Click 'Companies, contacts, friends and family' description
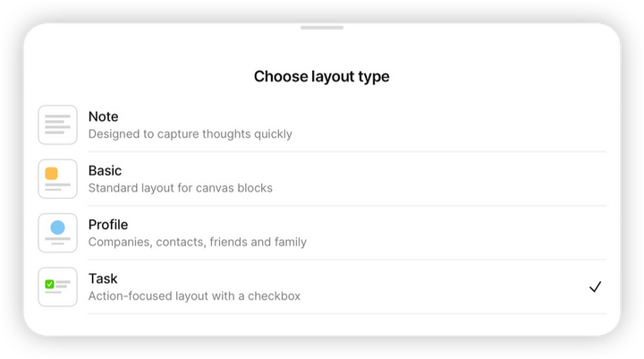This screenshot has height=359, width=644. tap(197, 242)
